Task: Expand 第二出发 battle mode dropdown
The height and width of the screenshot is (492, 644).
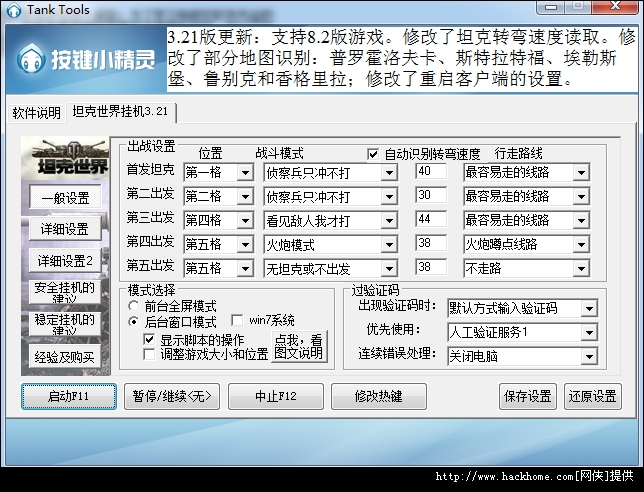Action: 331,196
